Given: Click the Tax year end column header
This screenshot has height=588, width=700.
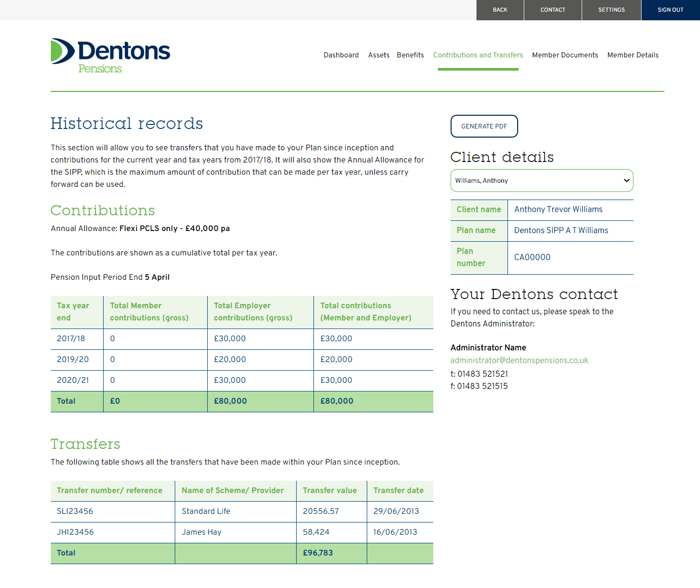Looking at the screenshot, I should click(77, 312).
